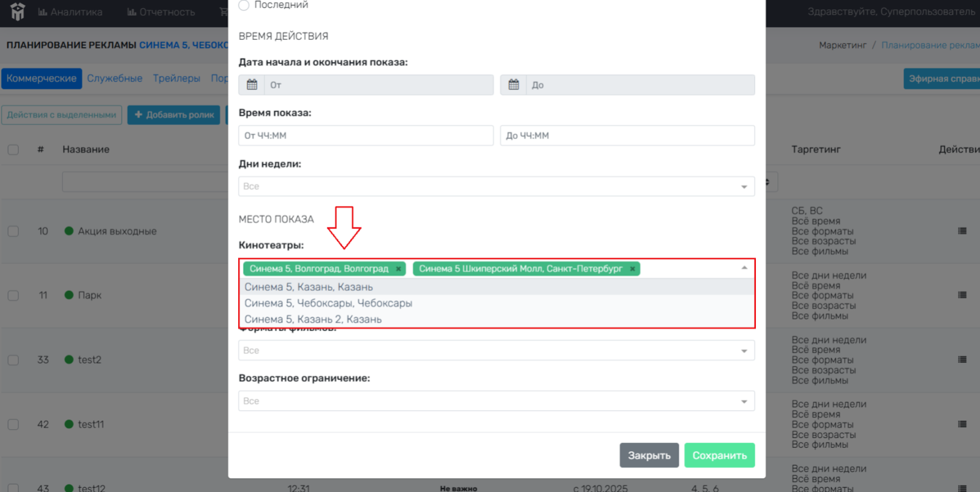980x492 pixels.
Task: Open actions menu icon for test2 row
Action: coord(962,360)
